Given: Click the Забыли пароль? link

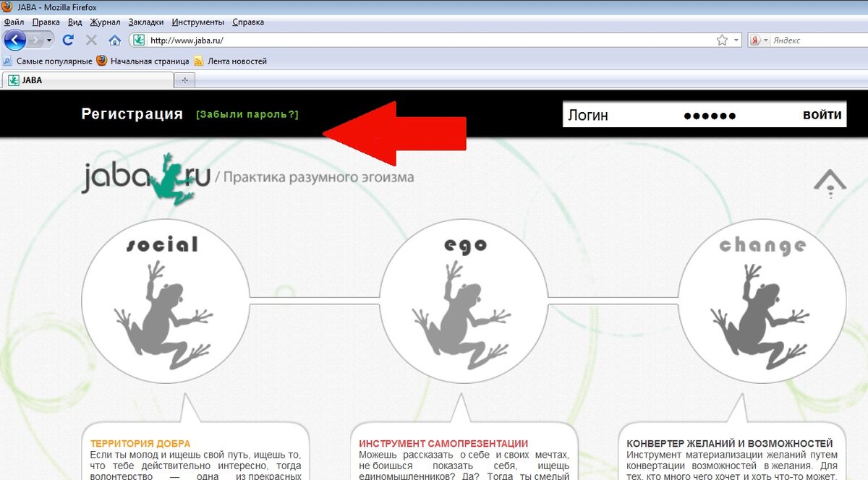Looking at the screenshot, I should coord(247,114).
